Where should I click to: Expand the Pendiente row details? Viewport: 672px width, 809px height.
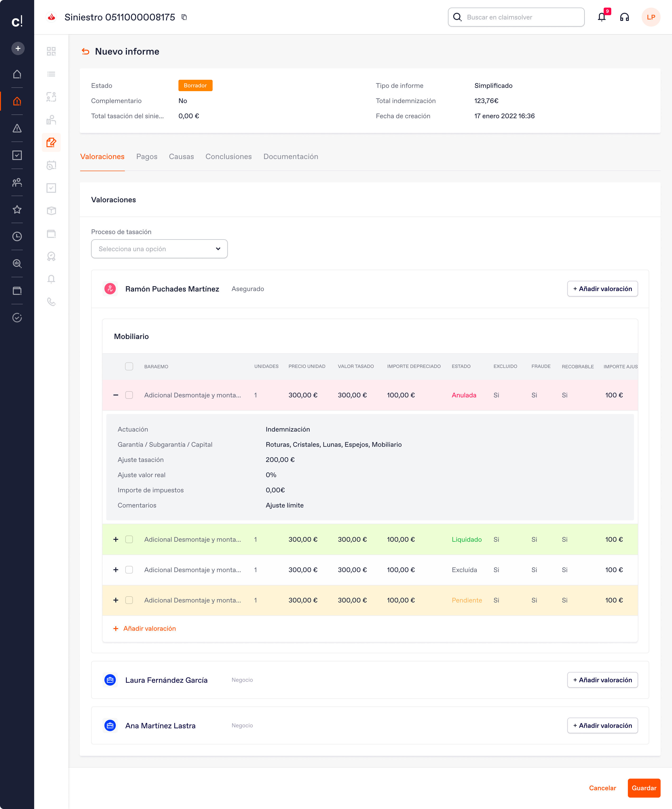point(116,600)
